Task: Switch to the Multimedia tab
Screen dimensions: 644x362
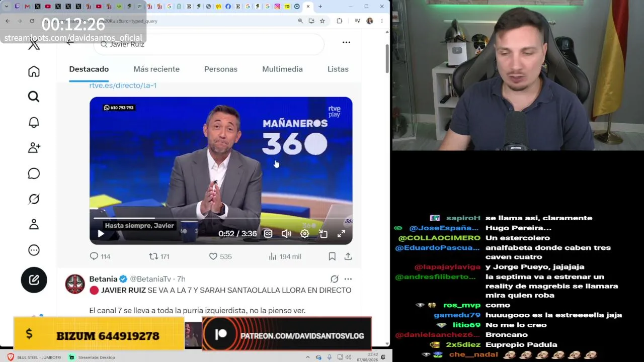Action: [x=282, y=69]
